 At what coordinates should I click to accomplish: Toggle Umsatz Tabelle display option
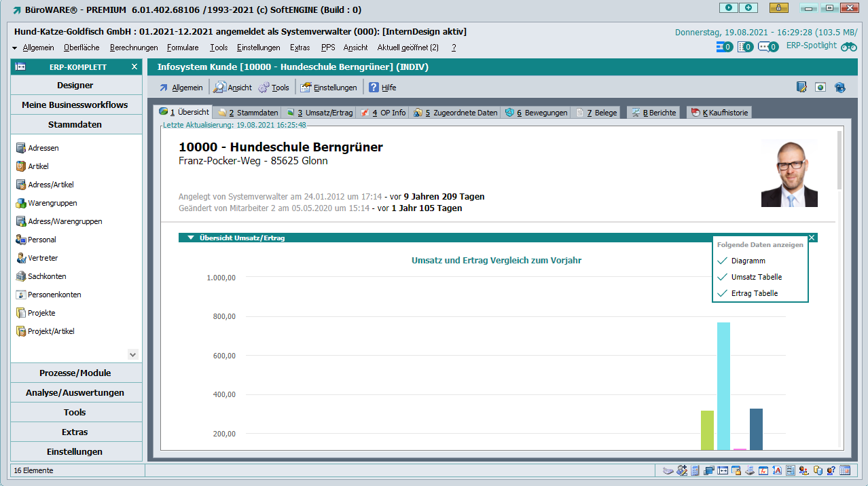click(722, 277)
